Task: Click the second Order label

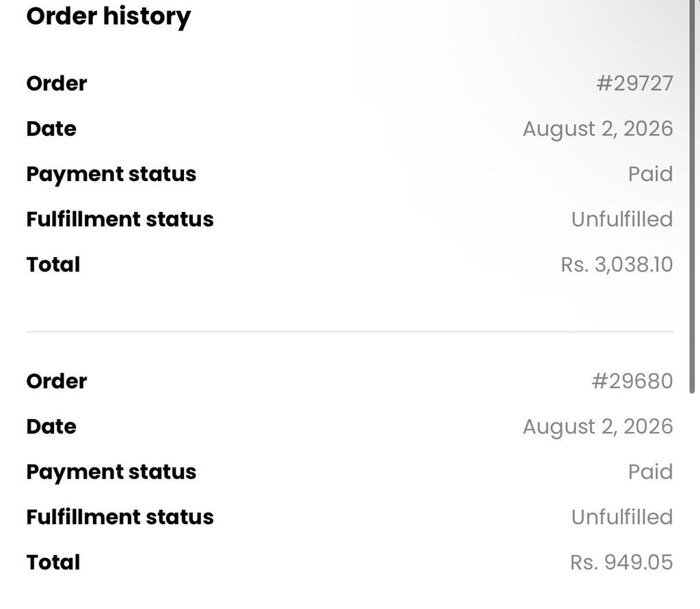Action: click(x=57, y=381)
